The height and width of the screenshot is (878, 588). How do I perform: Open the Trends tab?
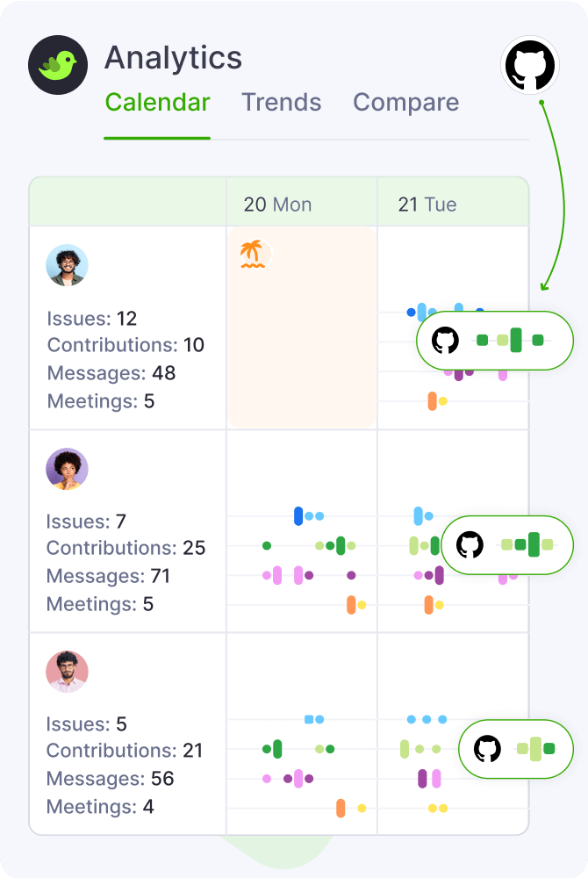[x=282, y=103]
